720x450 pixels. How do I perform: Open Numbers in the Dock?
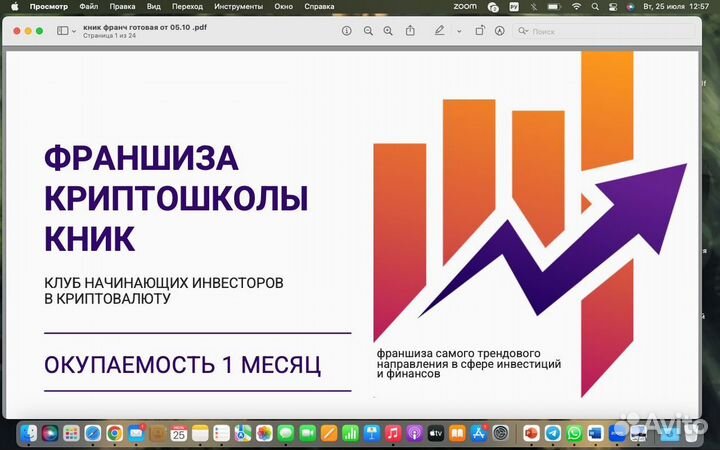(x=350, y=433)
